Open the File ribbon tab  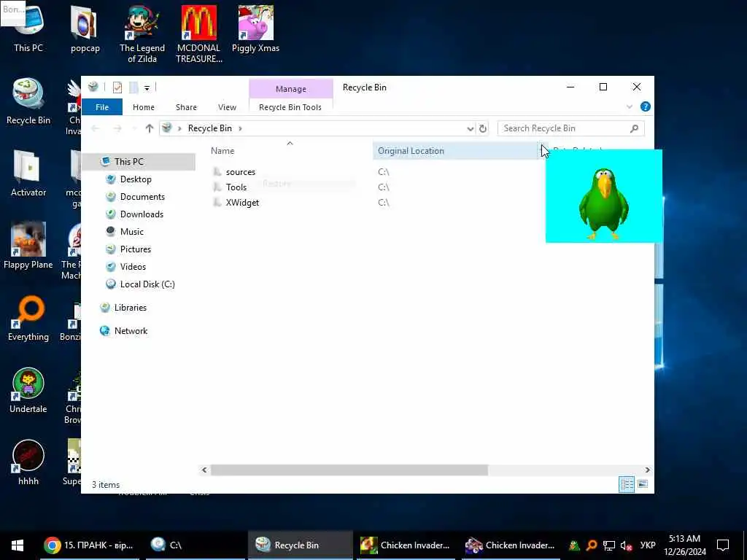(x=102, y=107)
